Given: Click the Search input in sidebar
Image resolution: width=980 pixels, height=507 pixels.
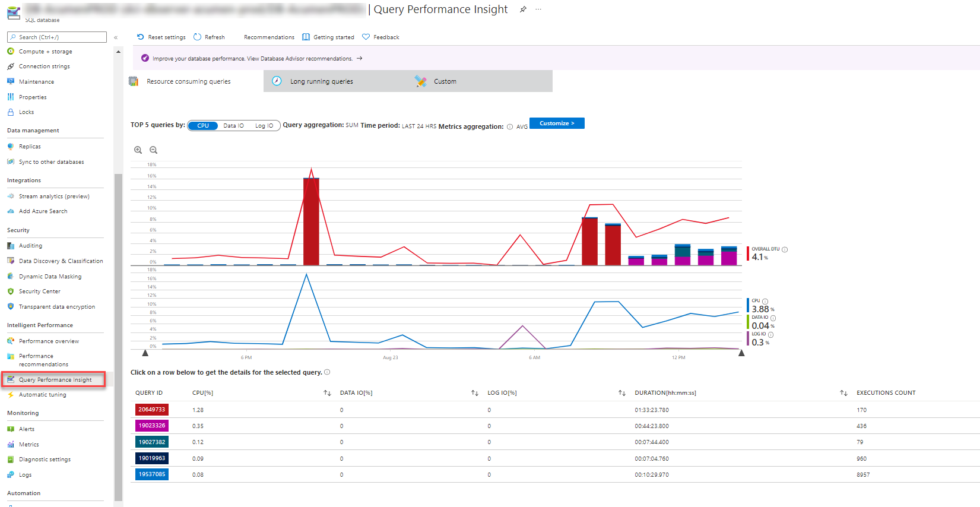Looking at the screenshot, I should 57,37.
